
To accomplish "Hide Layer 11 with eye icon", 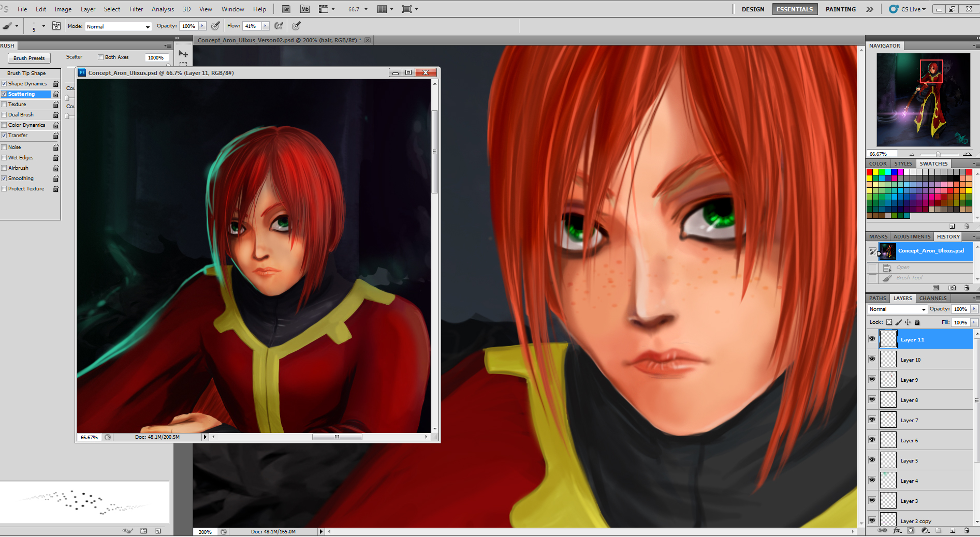I will click(x=872, y=339).
